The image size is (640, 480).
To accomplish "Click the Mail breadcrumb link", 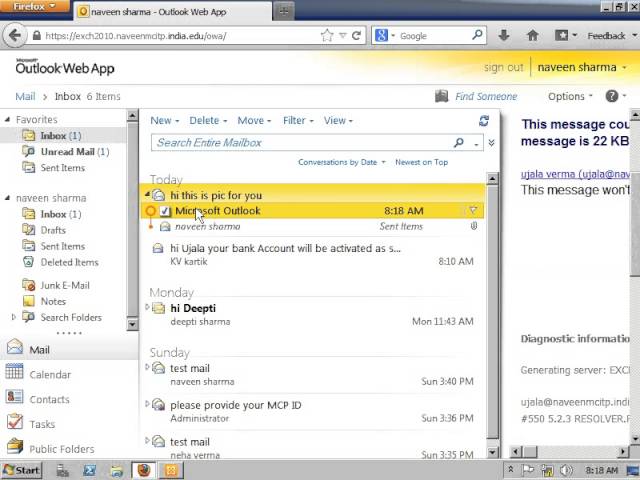I will click(x=25, y=96).
